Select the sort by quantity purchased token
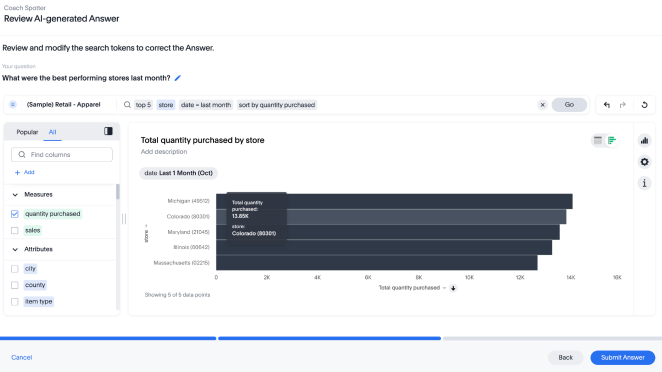This screenshot has width=662, height=372. pyautogui.click(x=277, y=105)
